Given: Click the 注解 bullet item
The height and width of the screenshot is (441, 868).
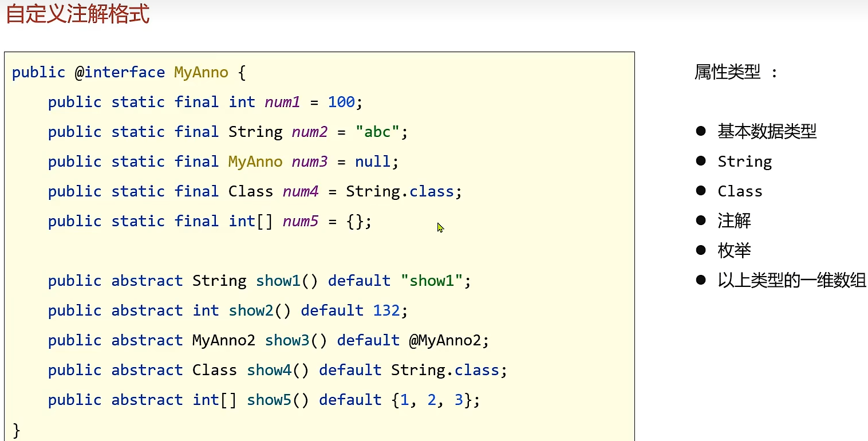Looking at the screenshot, I should click(x=734, y=221).
